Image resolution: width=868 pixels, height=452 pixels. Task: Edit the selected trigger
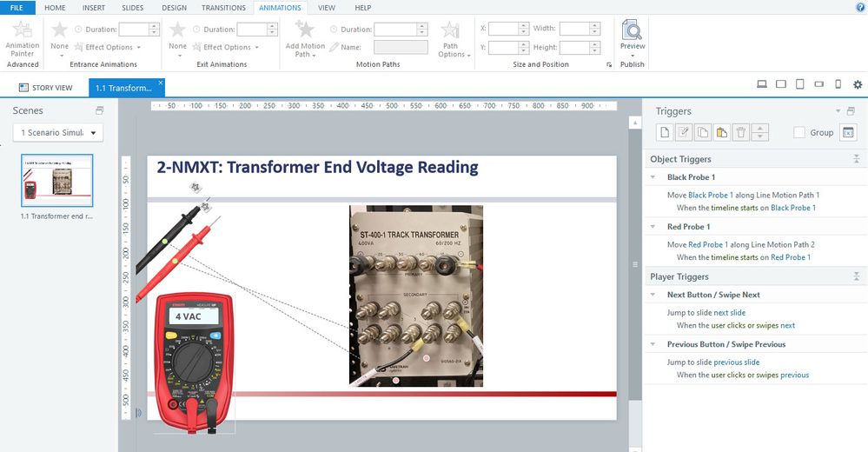[x=684, y=132]
